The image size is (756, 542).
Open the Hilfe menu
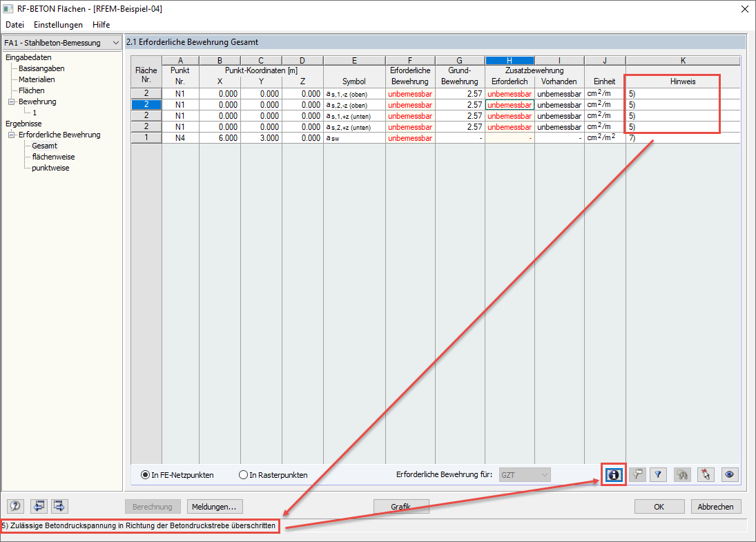pos(101,25)
